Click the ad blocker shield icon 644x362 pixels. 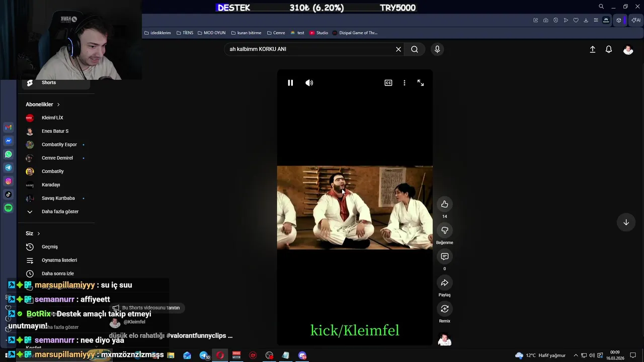555,20
